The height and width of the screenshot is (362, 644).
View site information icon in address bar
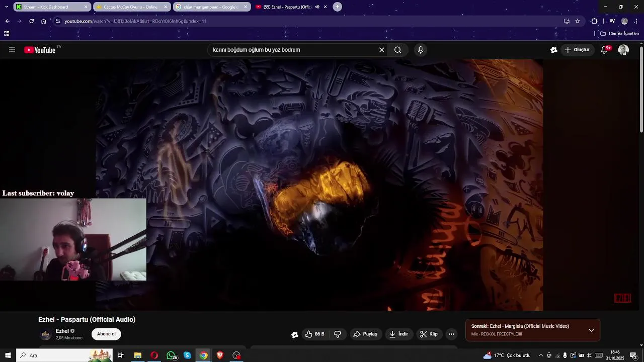click(x=58, y=21)
